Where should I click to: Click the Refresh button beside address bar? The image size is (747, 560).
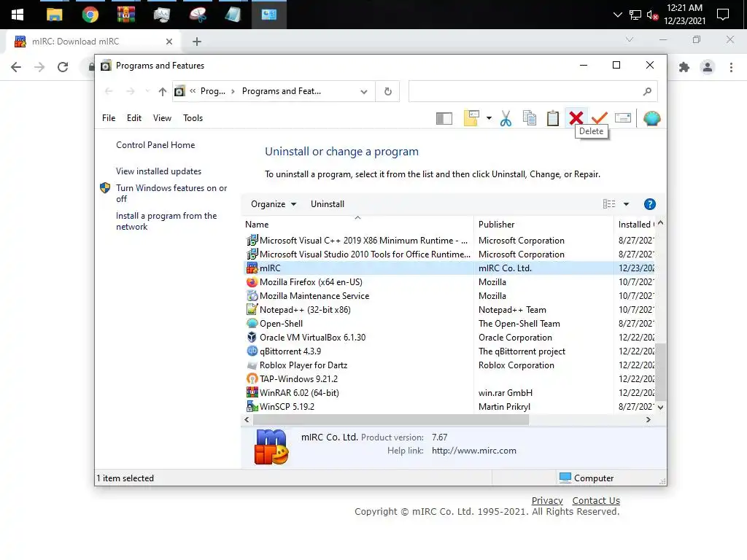tap(388, 91)
